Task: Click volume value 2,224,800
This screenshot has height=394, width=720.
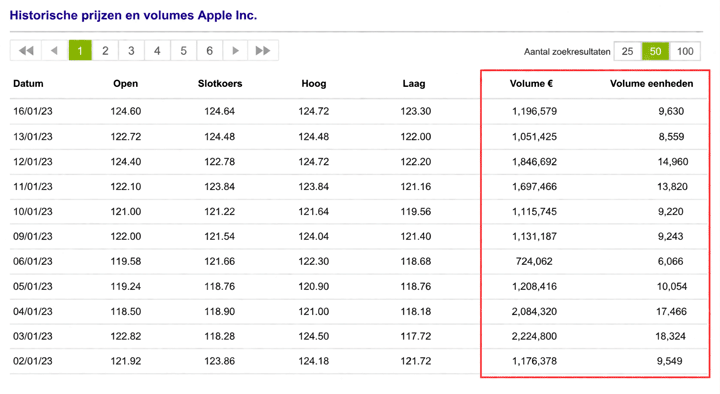Action: click(x=534, y=336)
